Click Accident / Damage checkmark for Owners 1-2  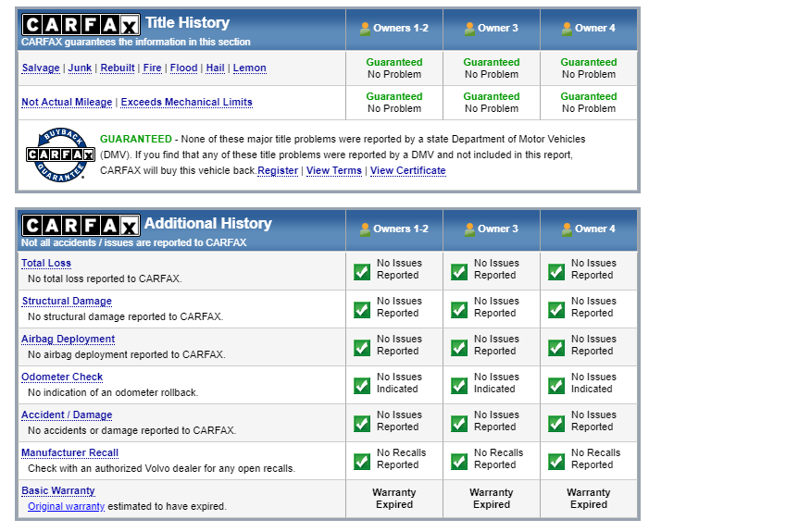(362, 423)
